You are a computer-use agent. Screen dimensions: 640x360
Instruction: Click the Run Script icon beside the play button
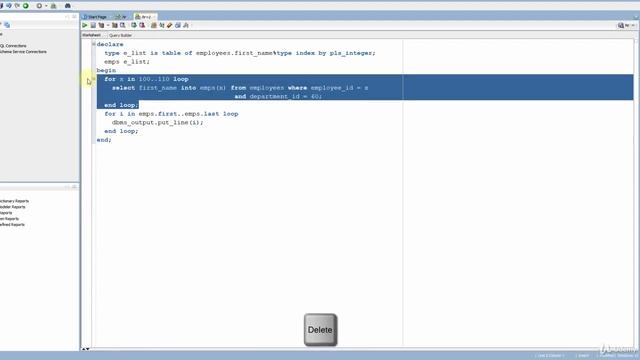pyautogui.click(x=93, y=25)
